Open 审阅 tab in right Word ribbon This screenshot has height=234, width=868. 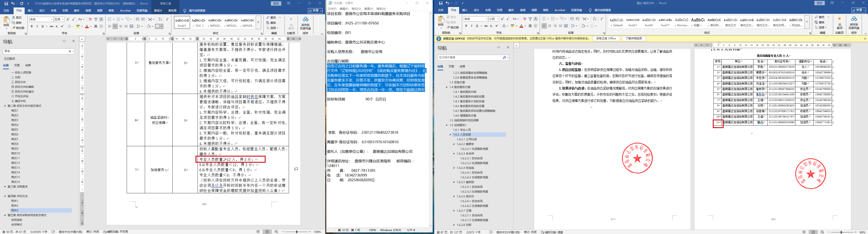523,10
